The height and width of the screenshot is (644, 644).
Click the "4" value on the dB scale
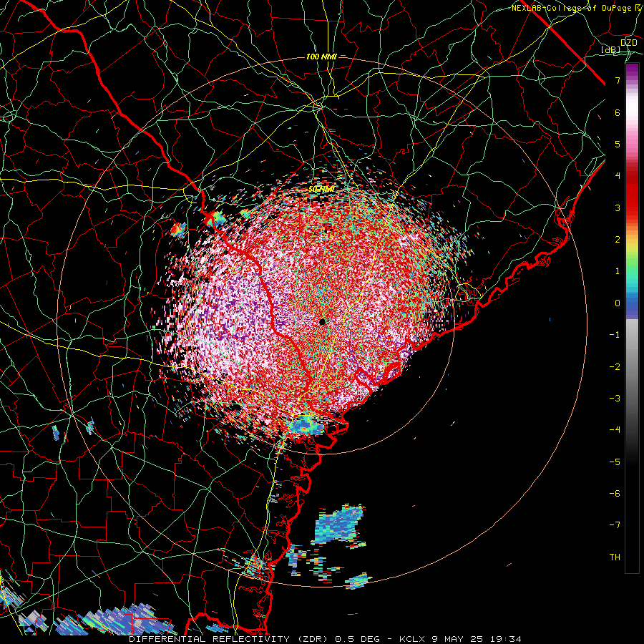click(618, 176)
